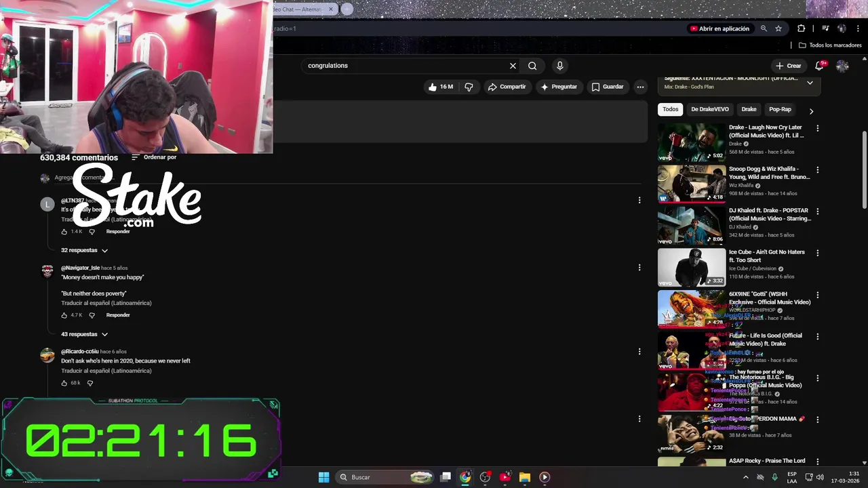Select the De DrakeVEVO chip
Viewport: 868px width, 488px height.
click(710, 109)
